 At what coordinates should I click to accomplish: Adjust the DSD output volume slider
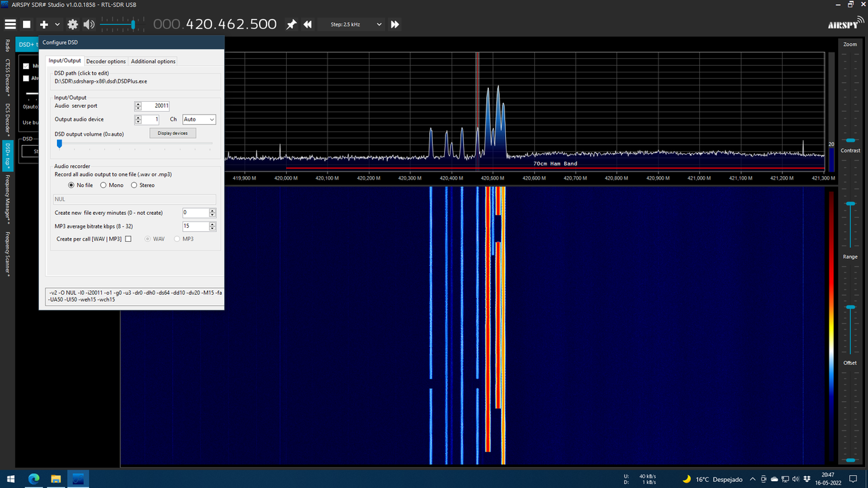[60, 144]
